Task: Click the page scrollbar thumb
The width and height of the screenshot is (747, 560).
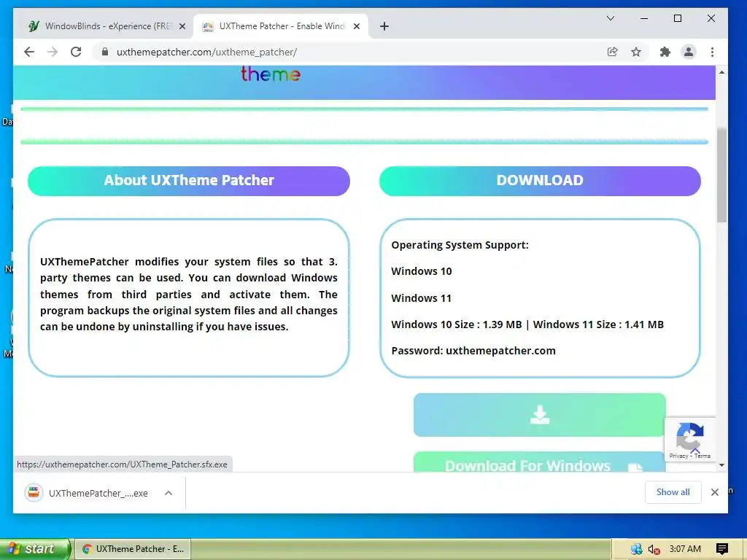Action: [x=721, y=175]
